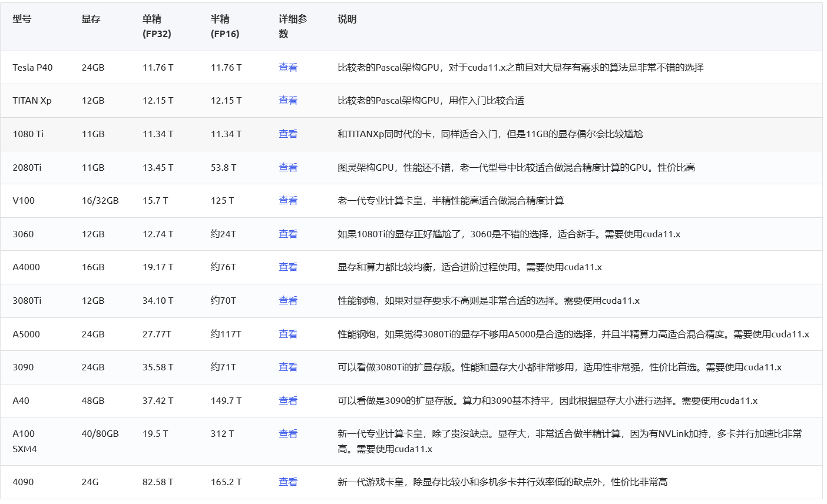
Task: Click the 约71T FP16 value
Action: (x=223, y=367)
